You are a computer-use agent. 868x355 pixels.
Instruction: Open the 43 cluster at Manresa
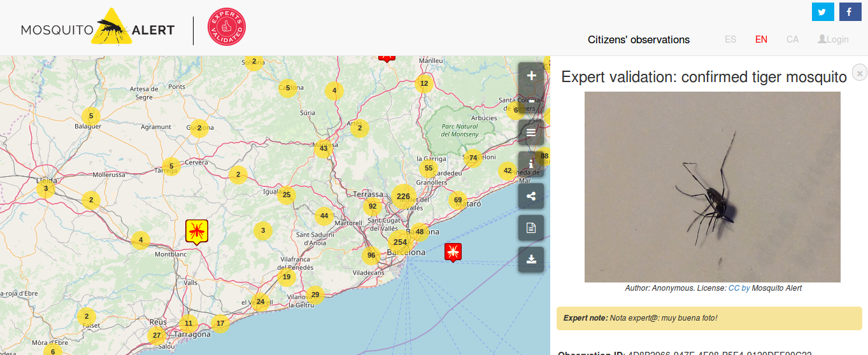coord(324,148)
